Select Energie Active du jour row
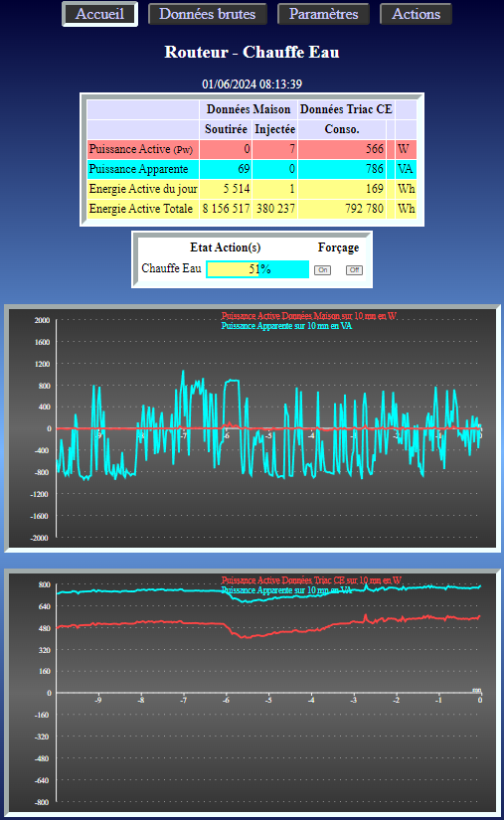The height and width of the screenshot is (820, 504). pyautogui.click(x=252, y=189)
